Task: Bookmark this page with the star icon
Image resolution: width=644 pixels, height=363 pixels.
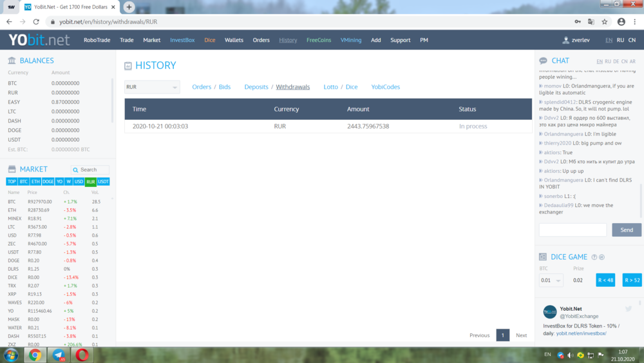Action: (605, 22)
